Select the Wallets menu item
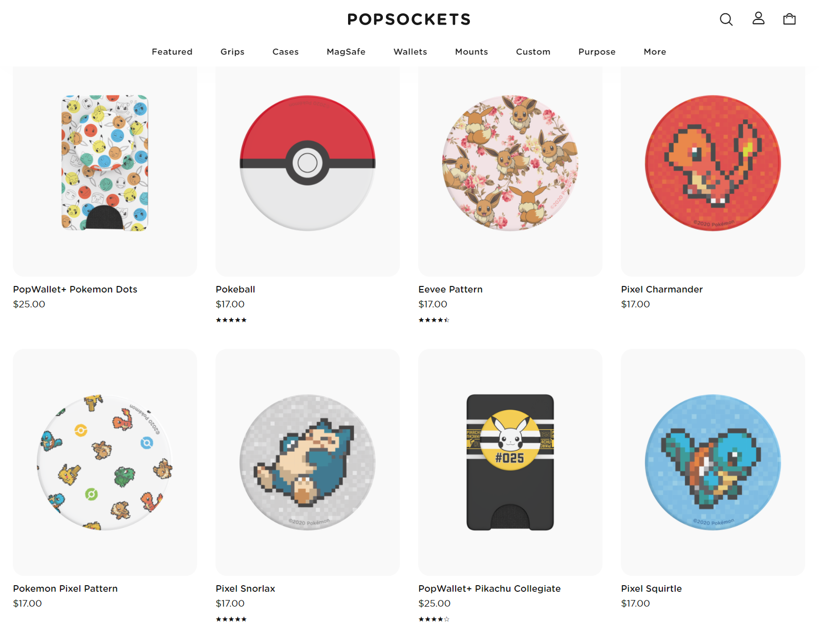The width and height of the screenshot is (819, 644). coord(410,52)
